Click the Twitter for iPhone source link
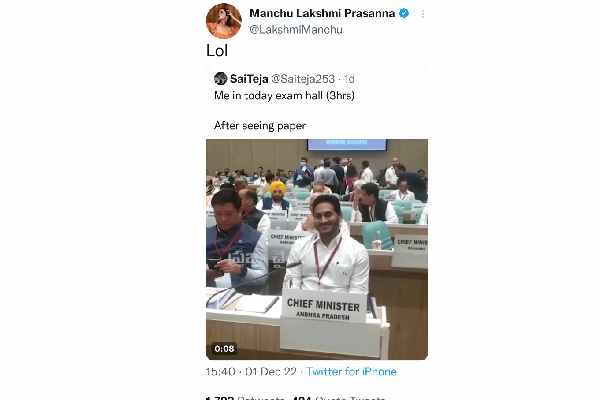The image size is (600, 400). click(x=351, y=372)
